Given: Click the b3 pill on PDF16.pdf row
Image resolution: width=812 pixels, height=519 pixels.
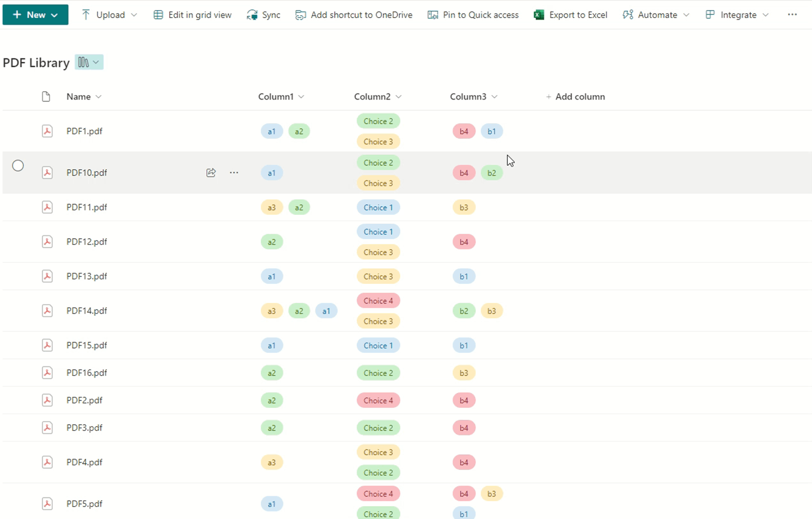Looking at the screenshot, I should [x=464, y=373].
